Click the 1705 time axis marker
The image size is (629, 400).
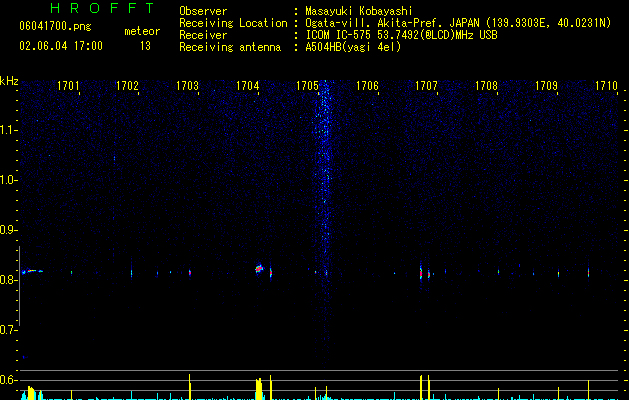pyautogui.click(x=307, y=86)
